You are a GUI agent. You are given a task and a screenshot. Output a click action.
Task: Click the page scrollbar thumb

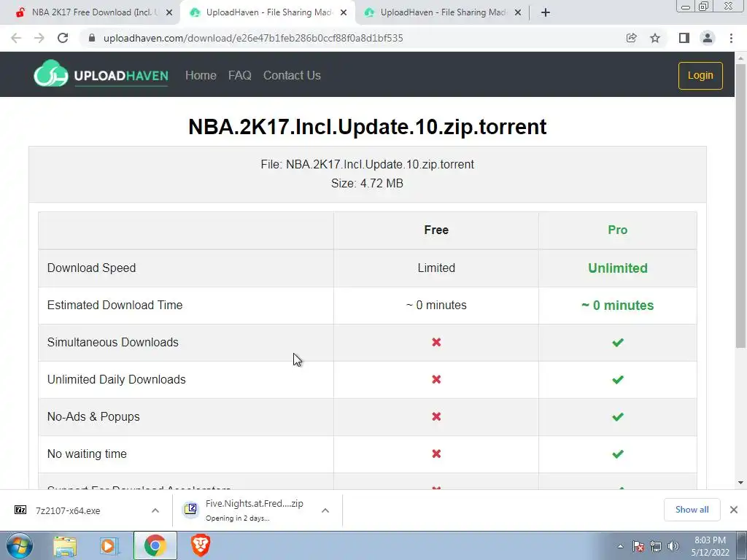[740, 205]
